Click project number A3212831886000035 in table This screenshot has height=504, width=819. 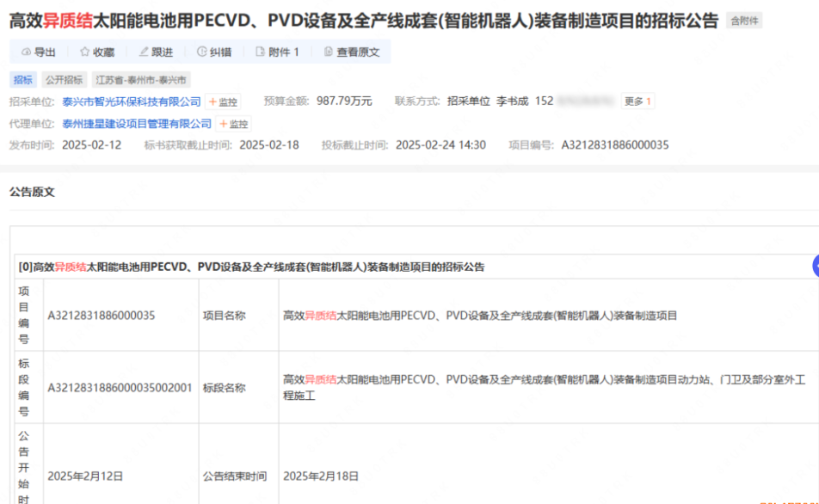[x=102, y=316]
